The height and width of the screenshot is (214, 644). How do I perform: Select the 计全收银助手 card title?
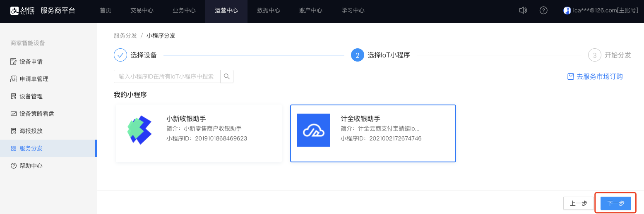coord(360,119)
